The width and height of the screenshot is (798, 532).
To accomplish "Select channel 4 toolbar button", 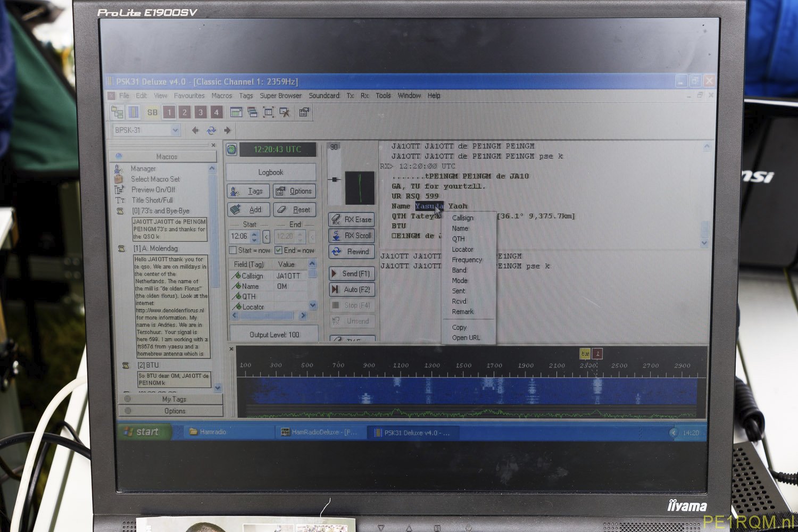I will (x=216, y=112).
